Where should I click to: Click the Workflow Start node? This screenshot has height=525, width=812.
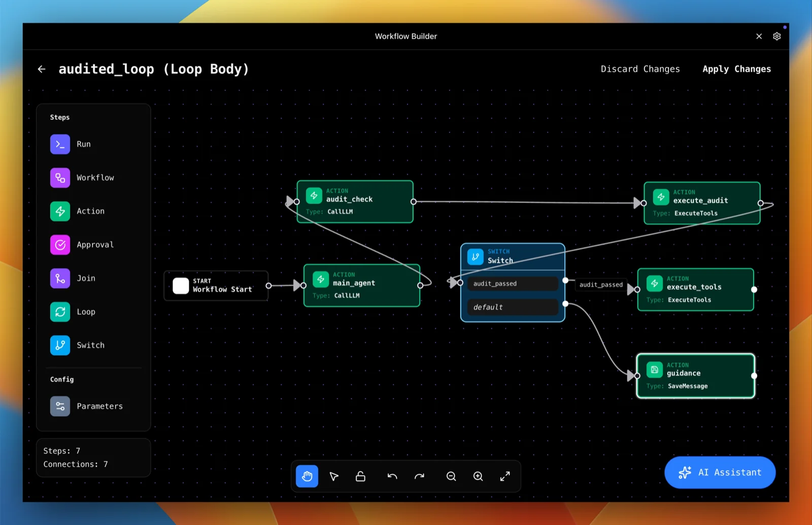[x=216, y=286]
